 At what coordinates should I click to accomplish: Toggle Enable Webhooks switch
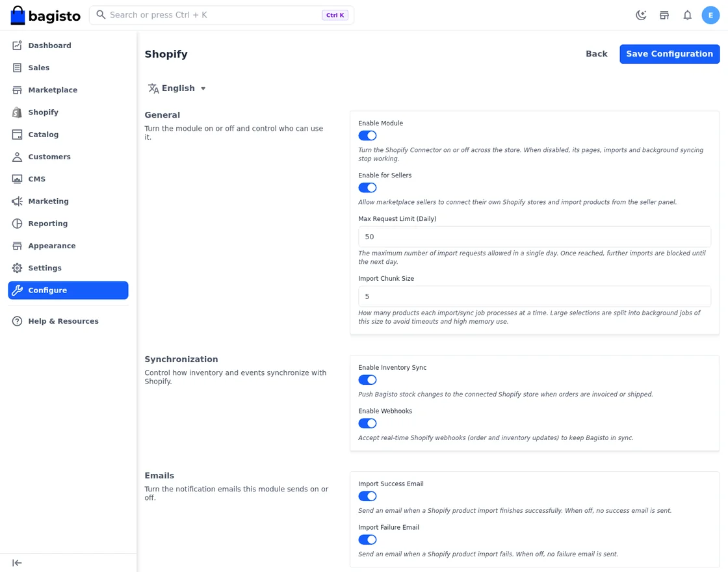click(367, 423)
